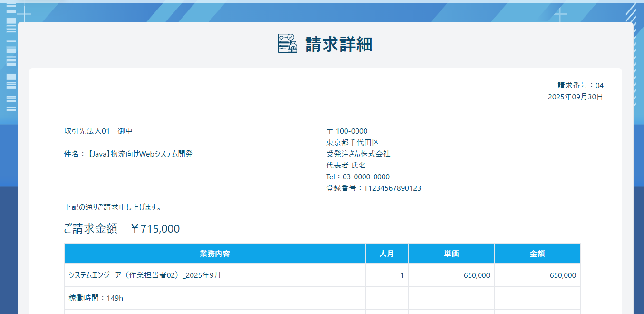Click the phone number Tel：03-0000-0000

358,177
